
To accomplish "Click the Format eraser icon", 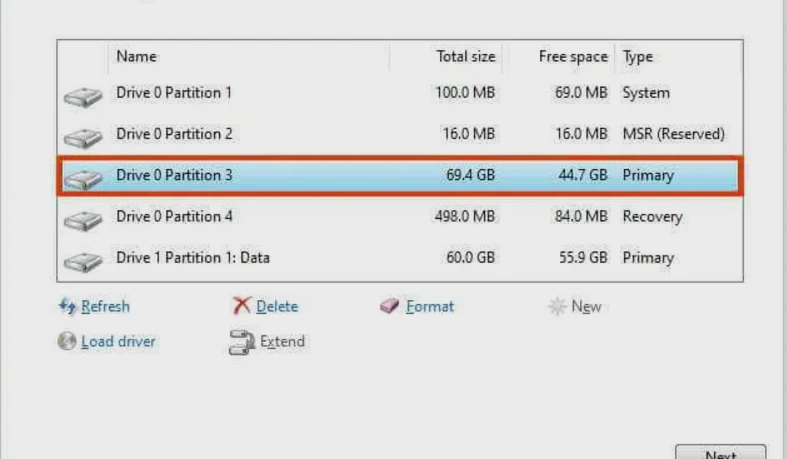I will pos(390,307).
